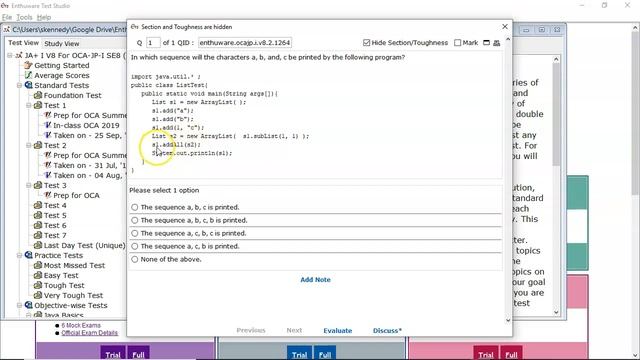Image resolution: width=640 pixels, height=360 pixels.
Task: Open the Official Exam Details link
Action: point(89,333)
